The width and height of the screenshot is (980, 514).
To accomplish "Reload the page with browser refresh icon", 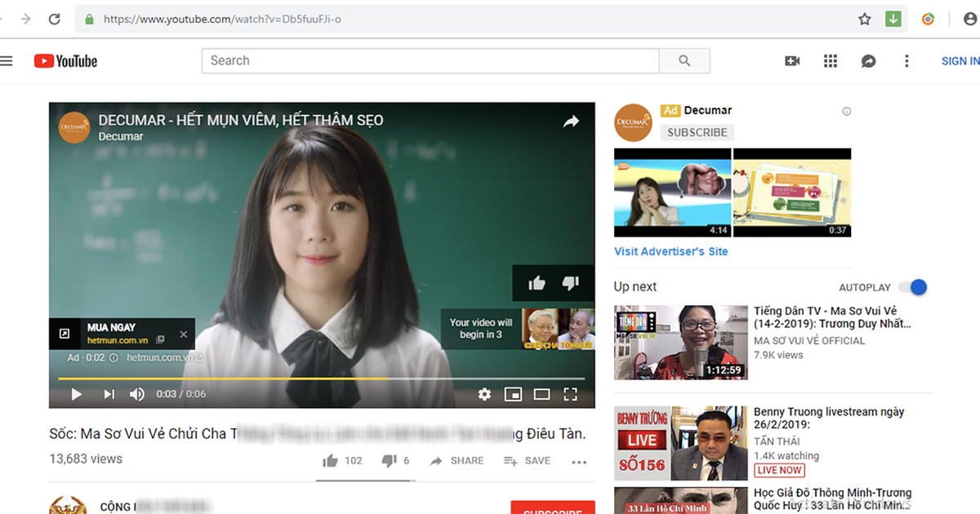I will (x=54, y=19).
